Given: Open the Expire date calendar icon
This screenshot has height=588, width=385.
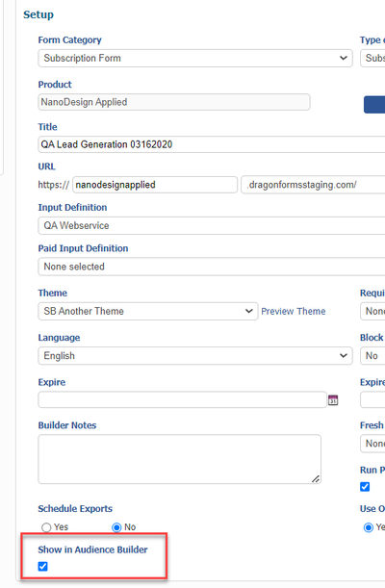Looking at the screenshot, I should pos(333,400).
